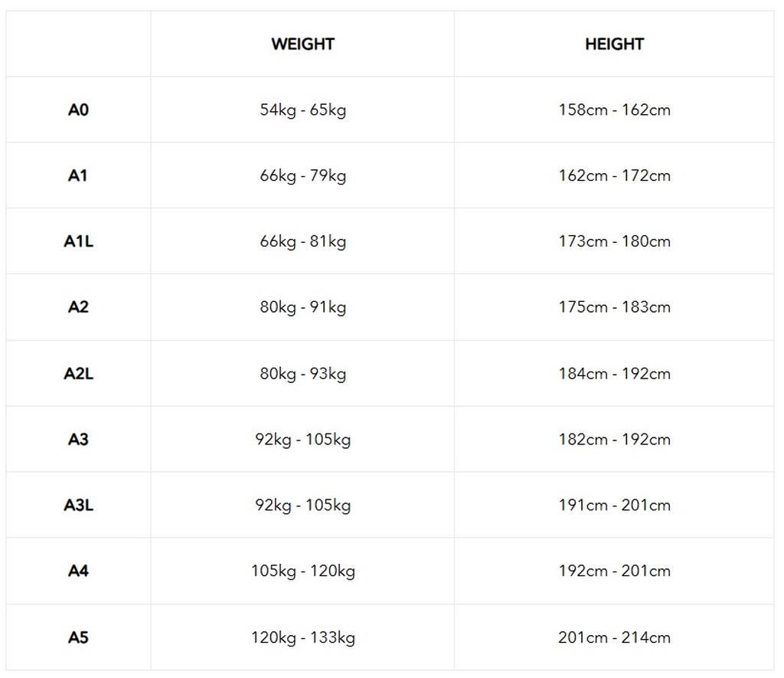This screenshot has width=784, height=678.
Task: Select the A0 size row label
Action: 78,110
